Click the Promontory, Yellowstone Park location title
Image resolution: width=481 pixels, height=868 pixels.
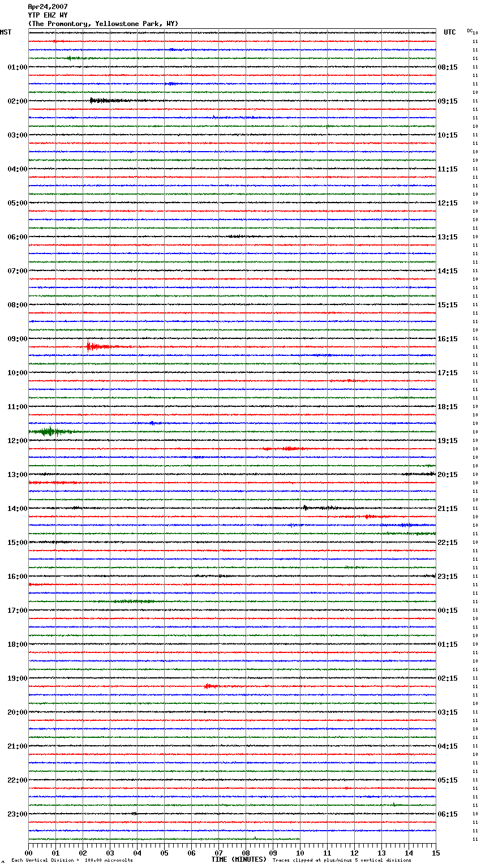[103, 24]
